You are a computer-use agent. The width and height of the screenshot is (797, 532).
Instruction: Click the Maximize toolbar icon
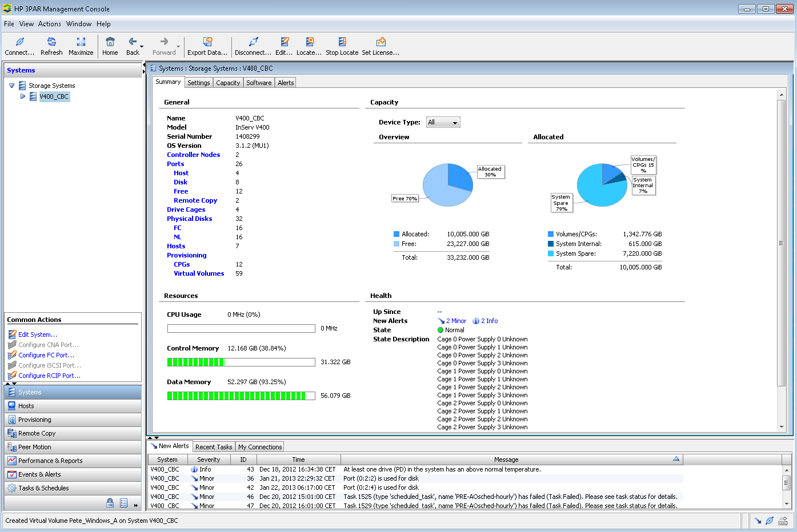81,42
